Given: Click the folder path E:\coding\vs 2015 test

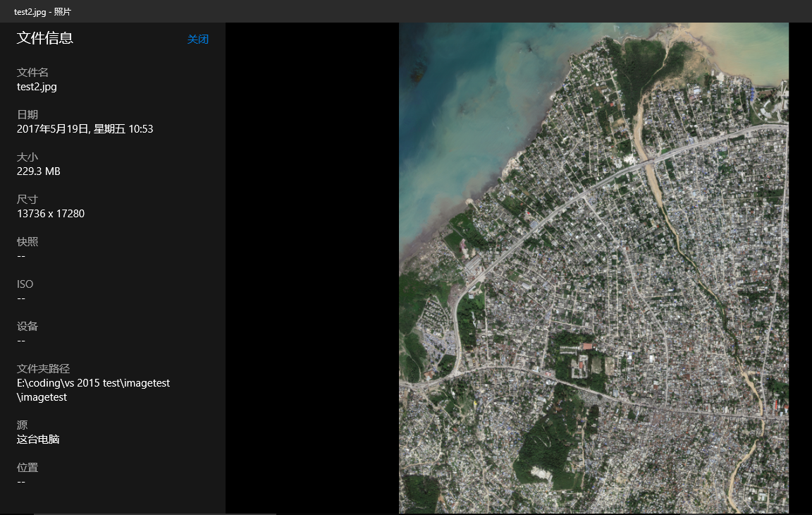Looking at the screenshot, I should click(x=93, y=383).
